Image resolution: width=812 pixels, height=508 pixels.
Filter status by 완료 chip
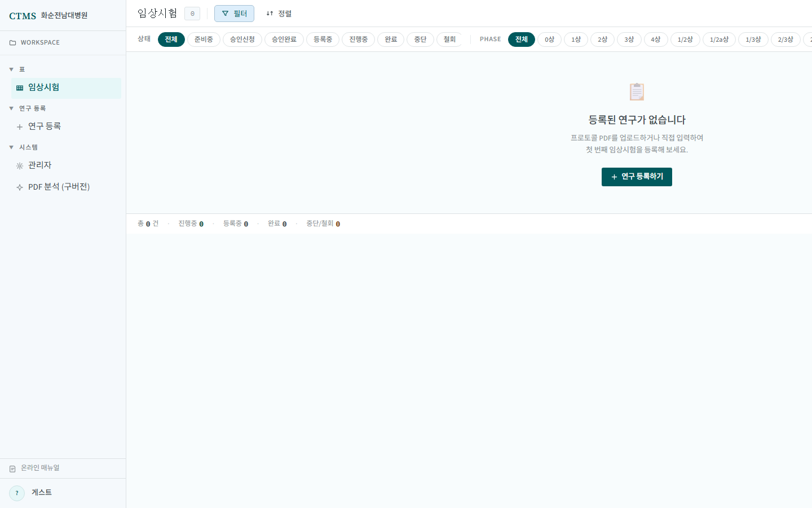391,40
